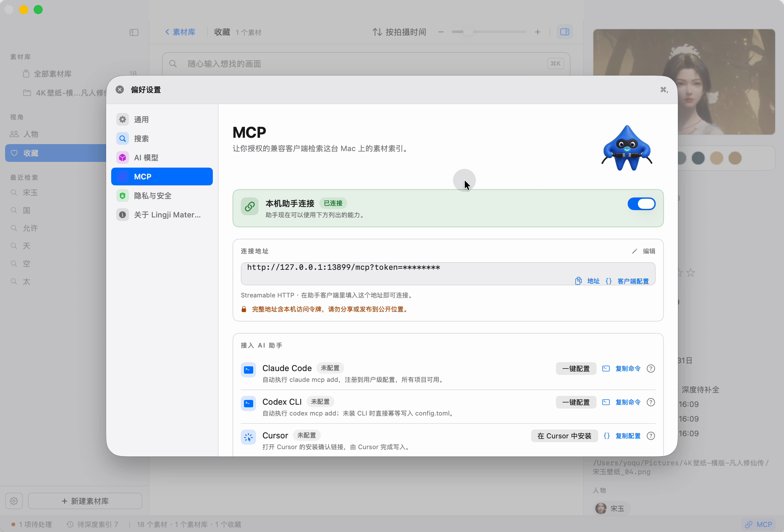Open the 通用 preferences section
This screenshot has height=532, width=784.
[162, 119]
